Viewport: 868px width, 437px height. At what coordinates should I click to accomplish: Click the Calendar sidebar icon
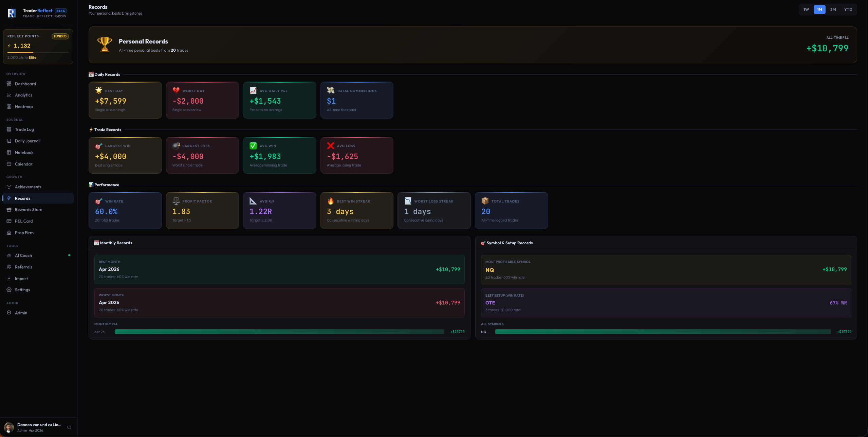9,164
